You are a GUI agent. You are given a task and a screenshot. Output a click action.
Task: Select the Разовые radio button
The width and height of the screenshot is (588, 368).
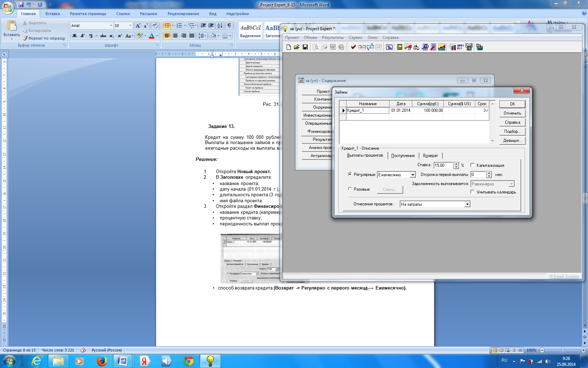[350, 189]
